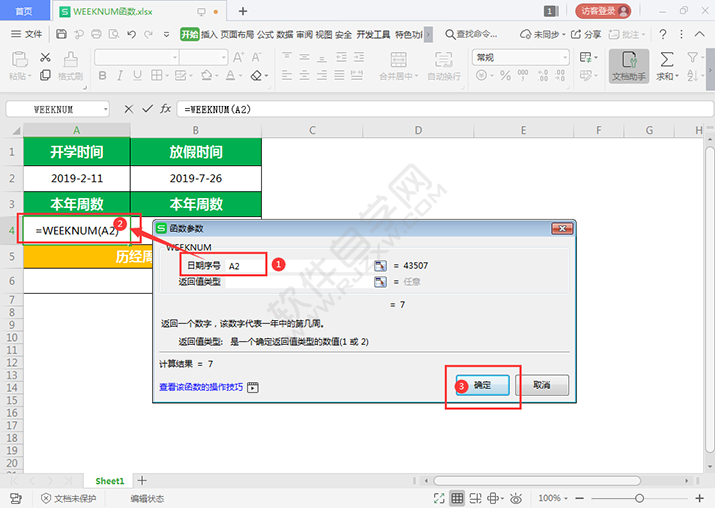Click the percent style icon
This screenshot has width=715, height=508.
505,75
